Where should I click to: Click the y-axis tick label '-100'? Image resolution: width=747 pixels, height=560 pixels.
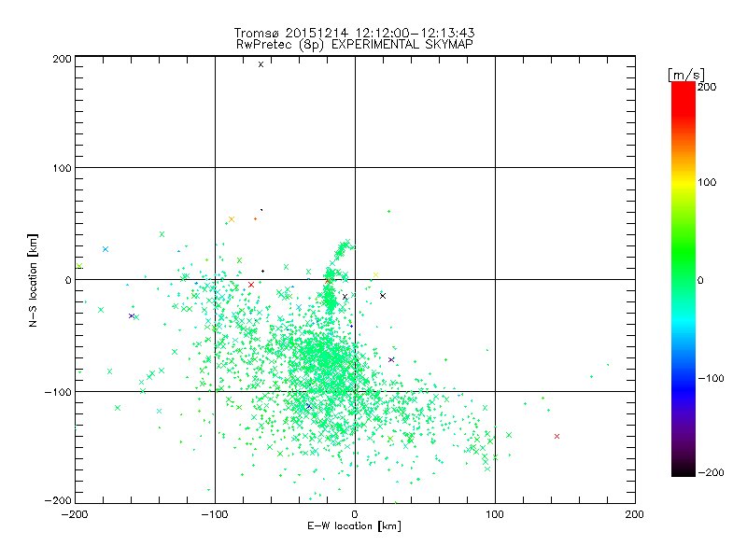tap(58, 392)
